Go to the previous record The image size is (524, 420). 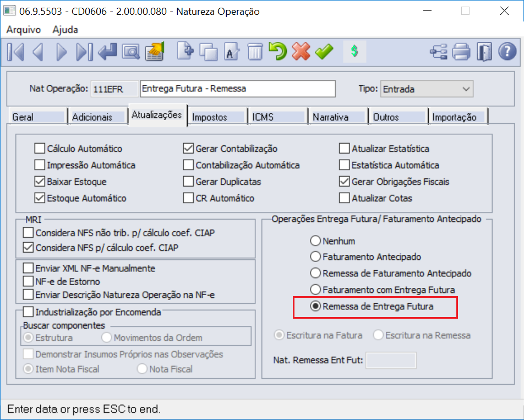click(38, 52)
